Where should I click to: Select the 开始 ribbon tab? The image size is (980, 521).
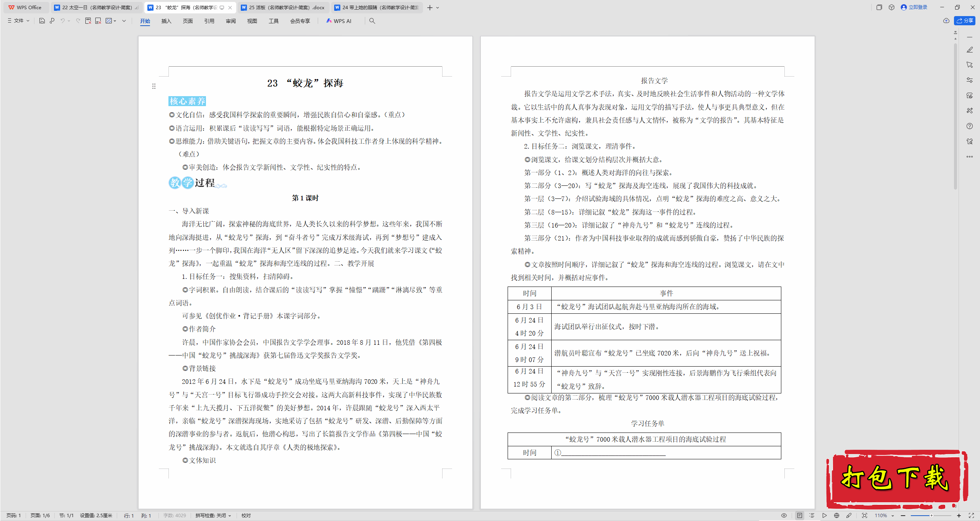(145, 21)
